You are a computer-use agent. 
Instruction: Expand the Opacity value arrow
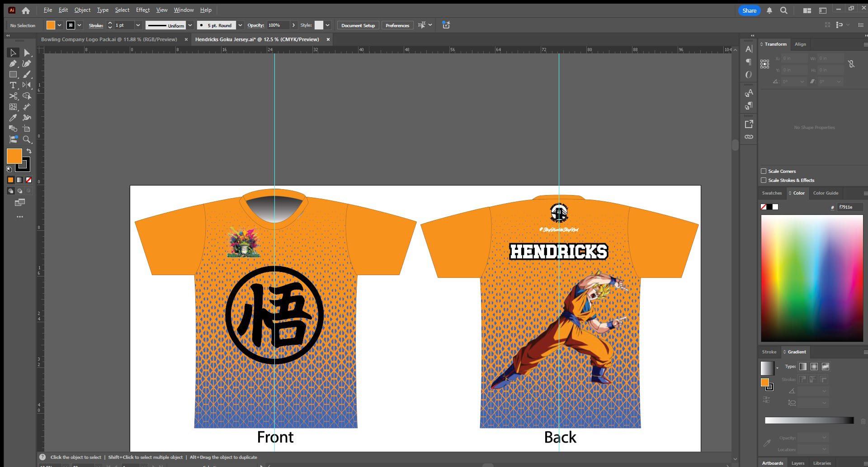[x=293, y=25]
